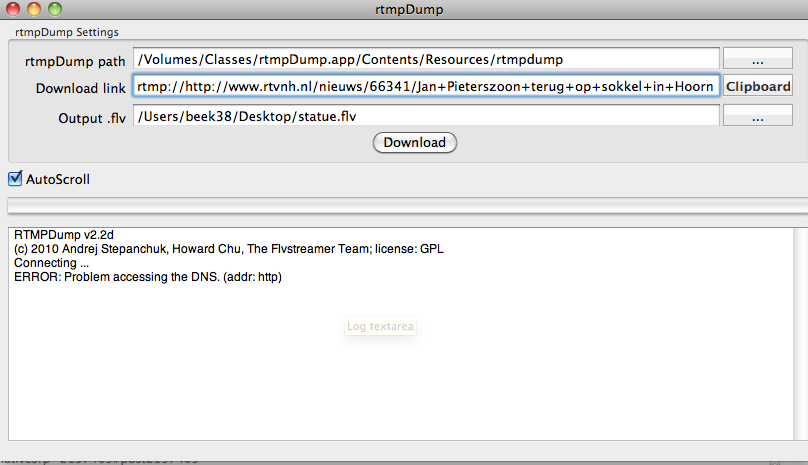Screen dimensions: 808x465
Task: Minimize the window with the yellow button
Action: coord(34,10)
